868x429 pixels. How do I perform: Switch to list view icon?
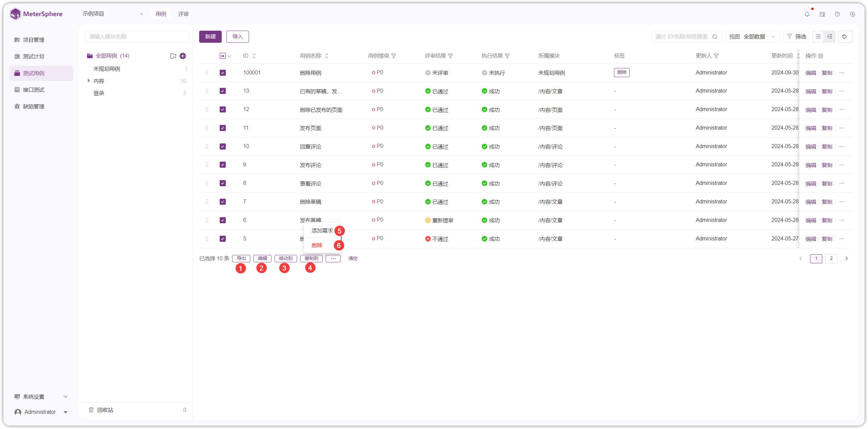coord(818,36)
